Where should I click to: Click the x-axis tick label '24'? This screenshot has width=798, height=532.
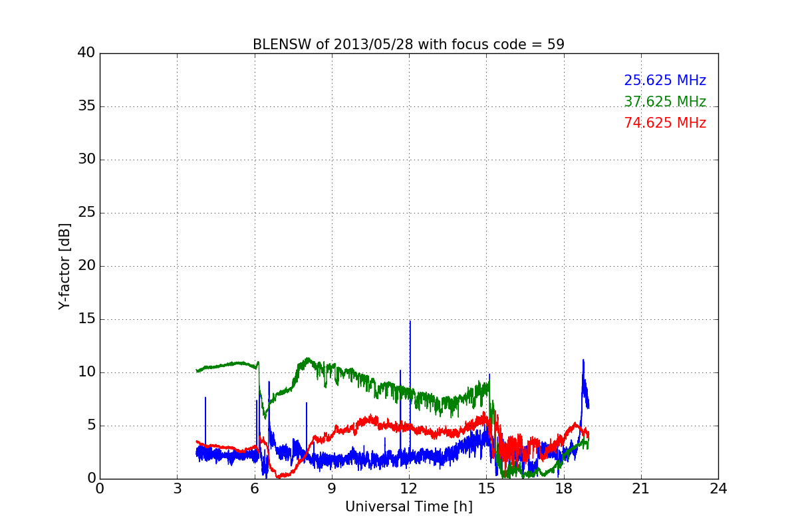pos(718,489)
